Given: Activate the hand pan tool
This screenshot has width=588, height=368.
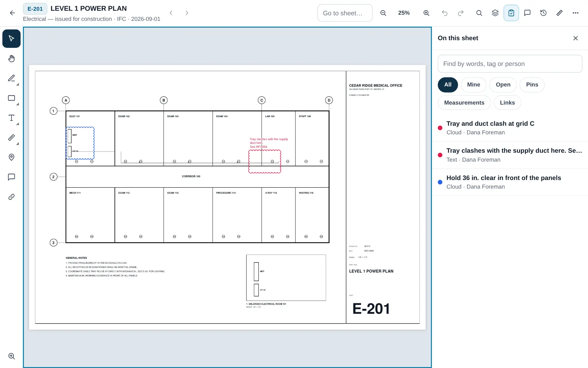Looking at the screenshot, I should coord(11,59).
